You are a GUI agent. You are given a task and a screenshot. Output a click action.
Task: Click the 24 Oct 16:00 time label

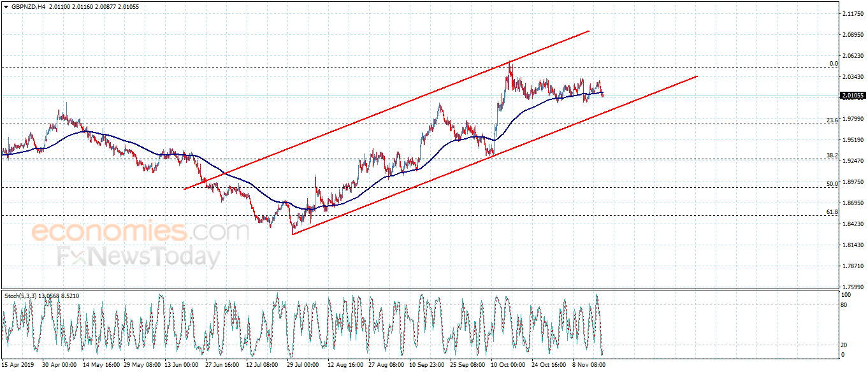(550, 366)
